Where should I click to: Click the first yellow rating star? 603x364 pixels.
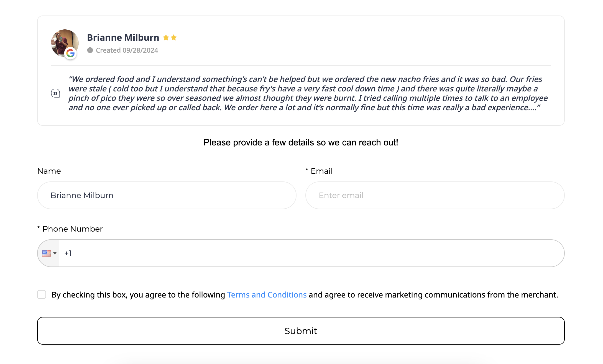click(x=166, y=37)
